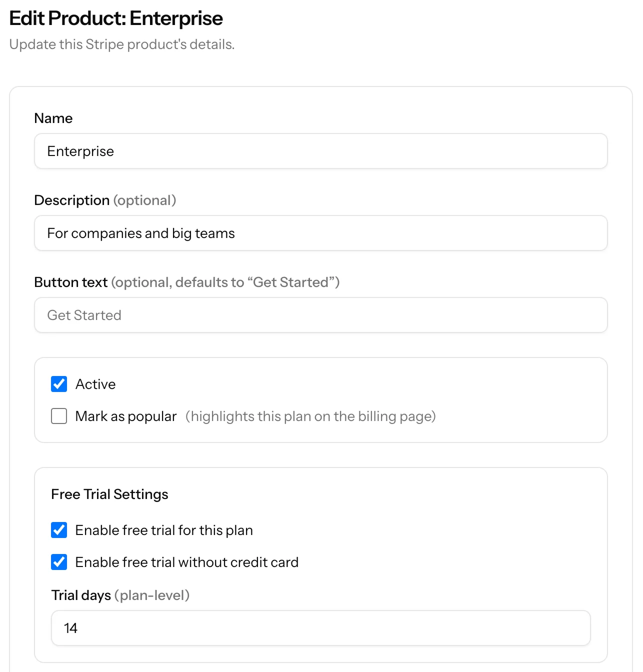This screenshot has width=643, height=672.
Task: Place cursor in companies and big teams description
Action: [320, 233]
